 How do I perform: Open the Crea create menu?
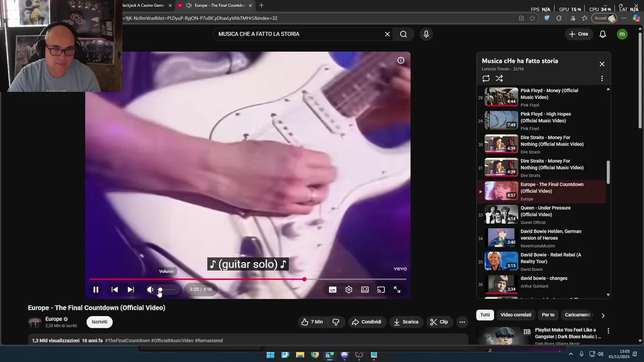(x=579, y=34)
